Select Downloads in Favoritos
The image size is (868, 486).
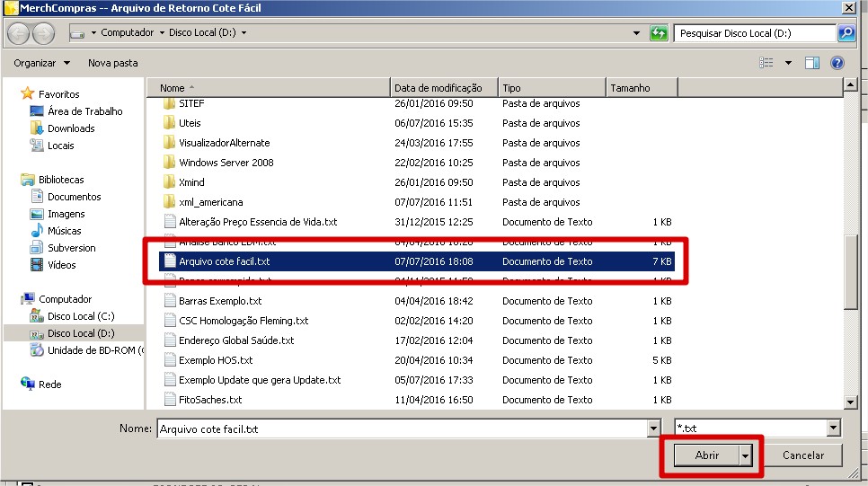point(70,128)
